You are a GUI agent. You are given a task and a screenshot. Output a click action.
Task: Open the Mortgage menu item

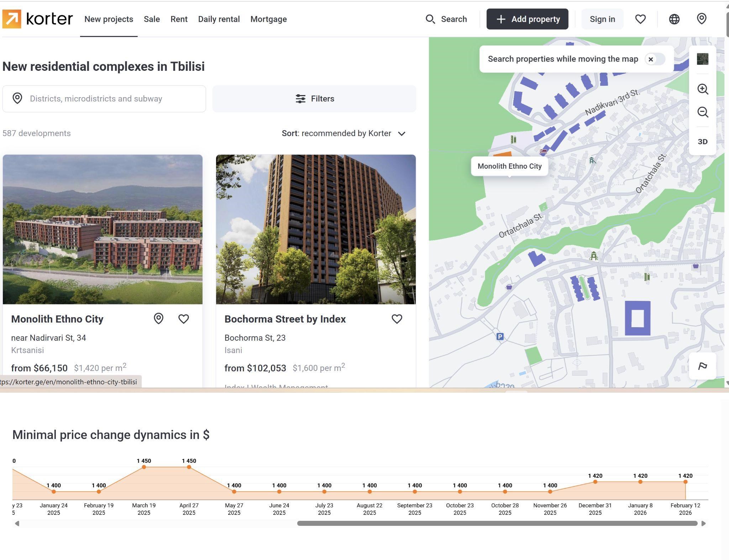268,19
